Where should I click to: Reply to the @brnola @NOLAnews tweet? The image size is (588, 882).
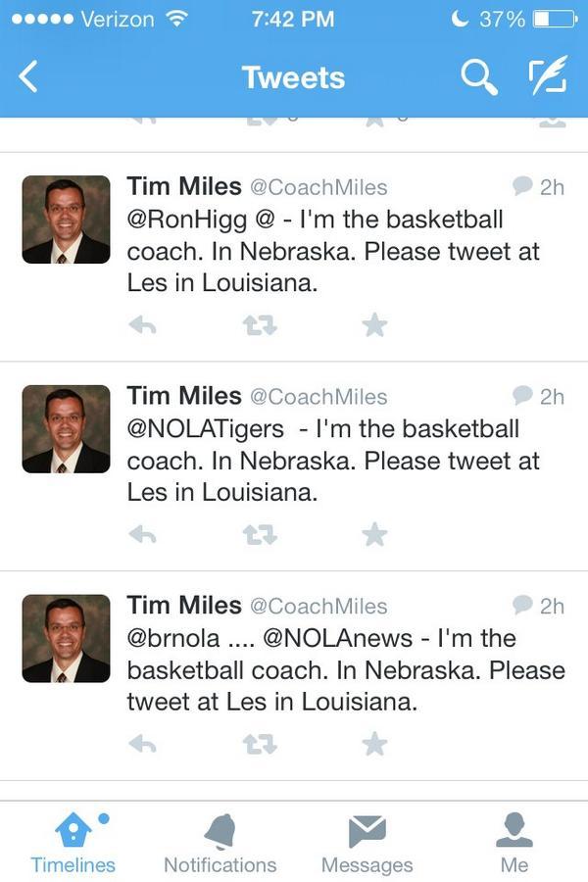(x=143, y=745)
